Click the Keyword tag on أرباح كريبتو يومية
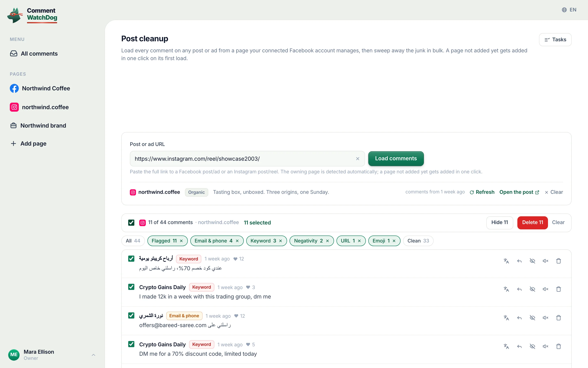 pyautogui.click(x=189, y=259)
